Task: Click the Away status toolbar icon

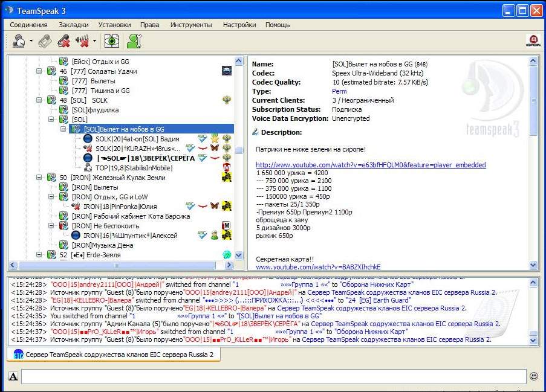Action: click(19, 41)
